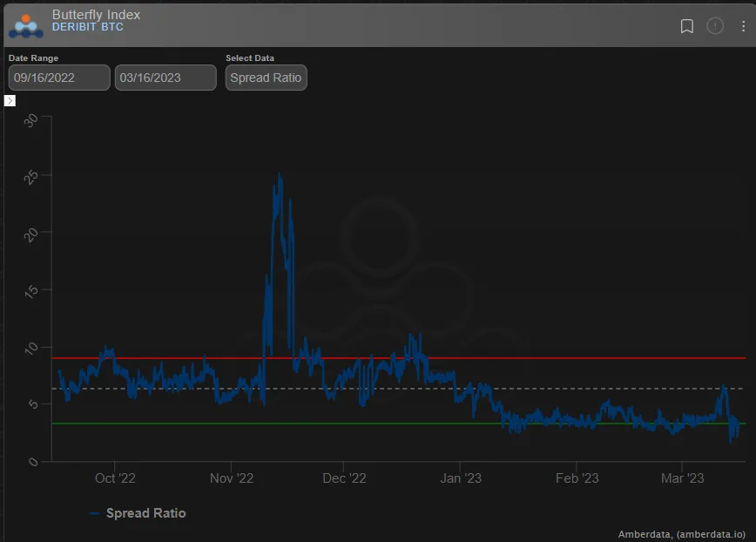Open the Spread Ratio data dropdown
This screenshot has height=542, width=756.
[x=267, y=78]
